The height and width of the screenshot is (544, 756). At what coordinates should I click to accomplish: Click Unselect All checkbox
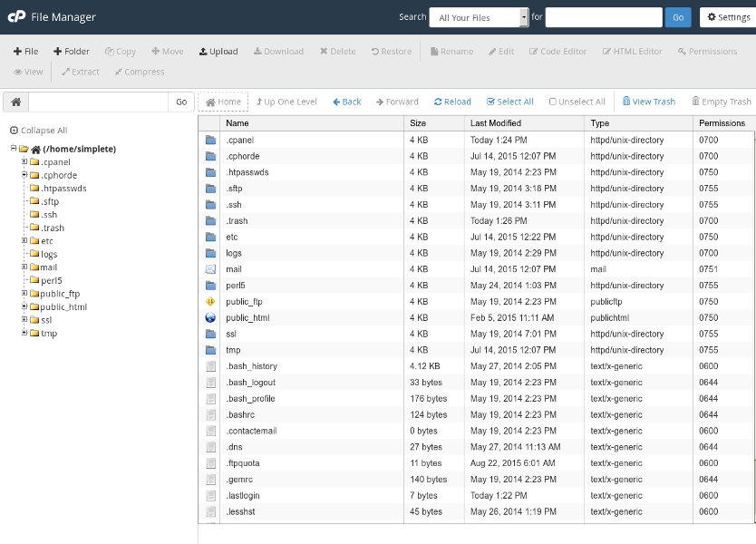(577, 102)
